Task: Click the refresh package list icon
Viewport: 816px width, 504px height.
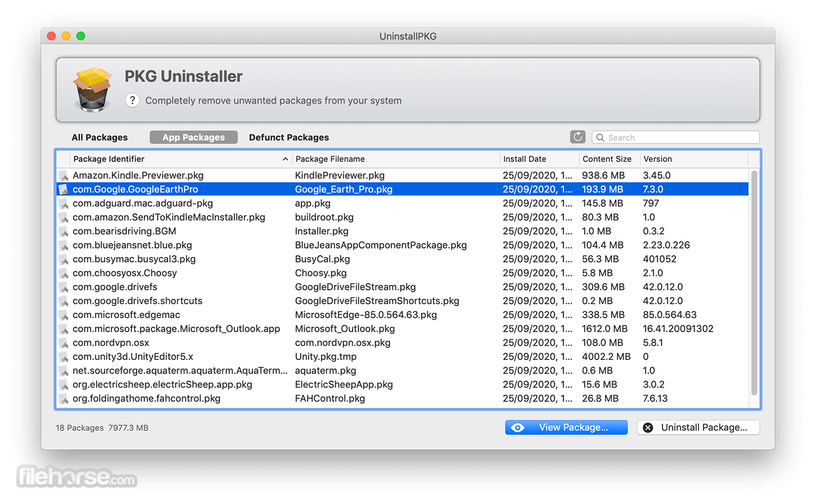Action: coord(578,137)
